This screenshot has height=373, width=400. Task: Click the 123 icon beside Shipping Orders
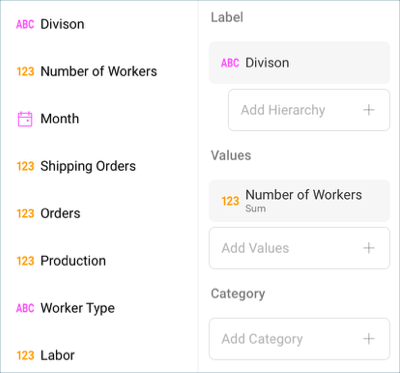(x=25, y=166)
